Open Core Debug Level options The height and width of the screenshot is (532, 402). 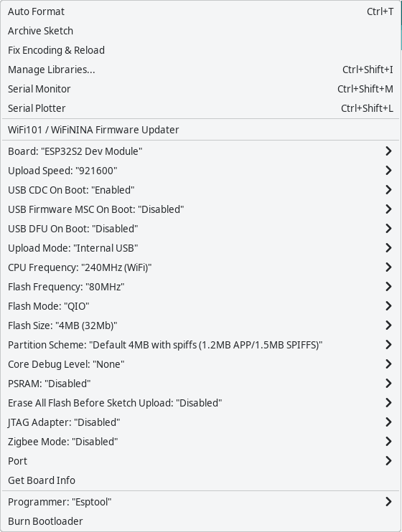(x=201, y=364)
